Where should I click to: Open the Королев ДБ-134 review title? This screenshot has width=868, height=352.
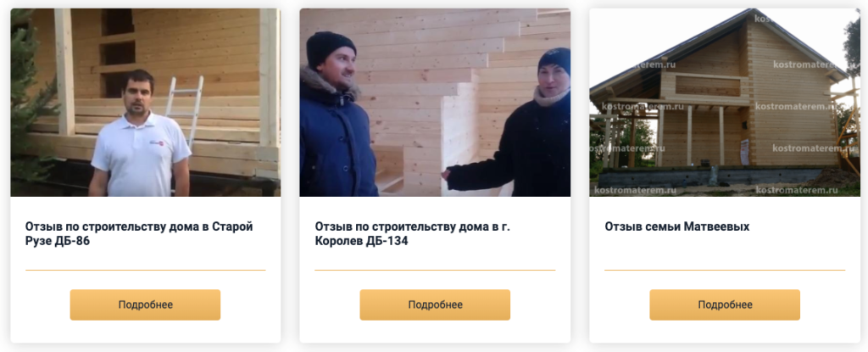(413, 234)
